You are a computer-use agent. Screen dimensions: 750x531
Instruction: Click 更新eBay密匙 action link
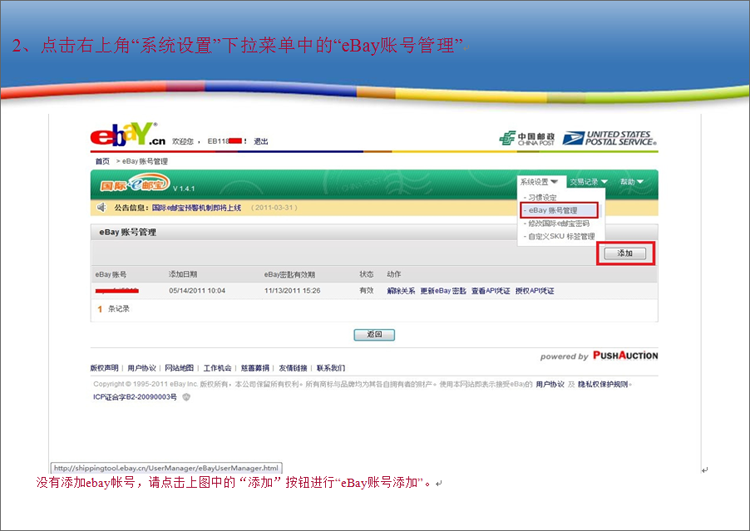click(x=443, y=291)
